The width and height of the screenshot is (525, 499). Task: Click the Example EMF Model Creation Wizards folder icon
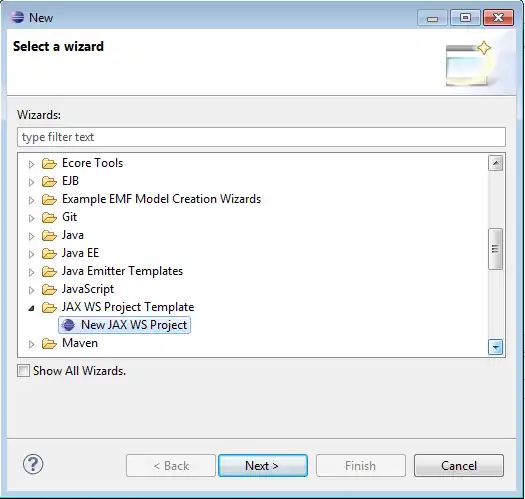pyautogui.click(x=49, y=200)
